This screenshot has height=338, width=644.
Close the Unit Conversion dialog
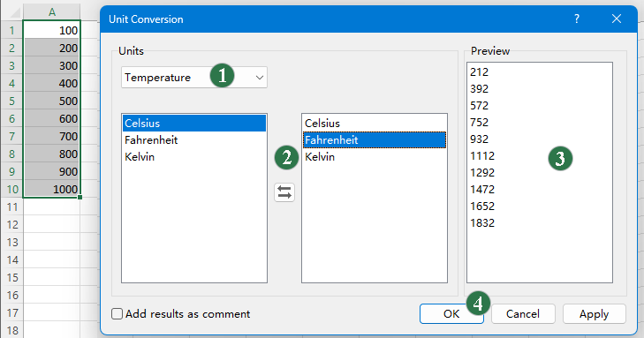(x=616, y=19)
